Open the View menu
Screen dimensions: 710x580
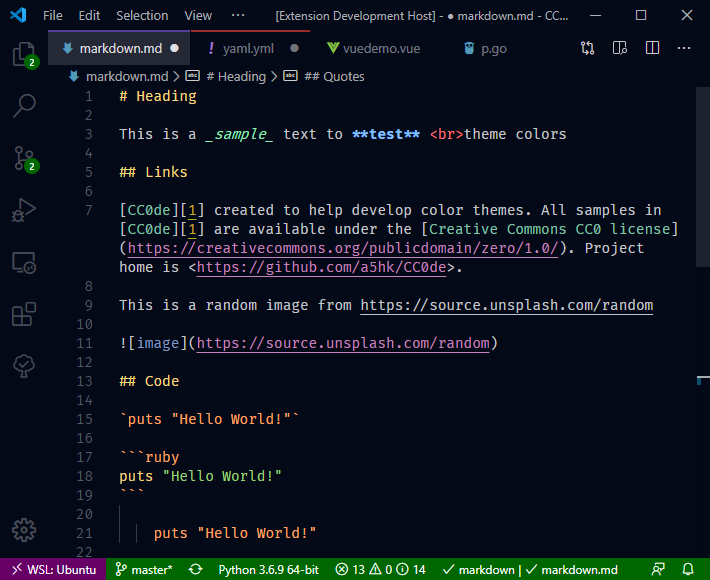tap(198, 16)
